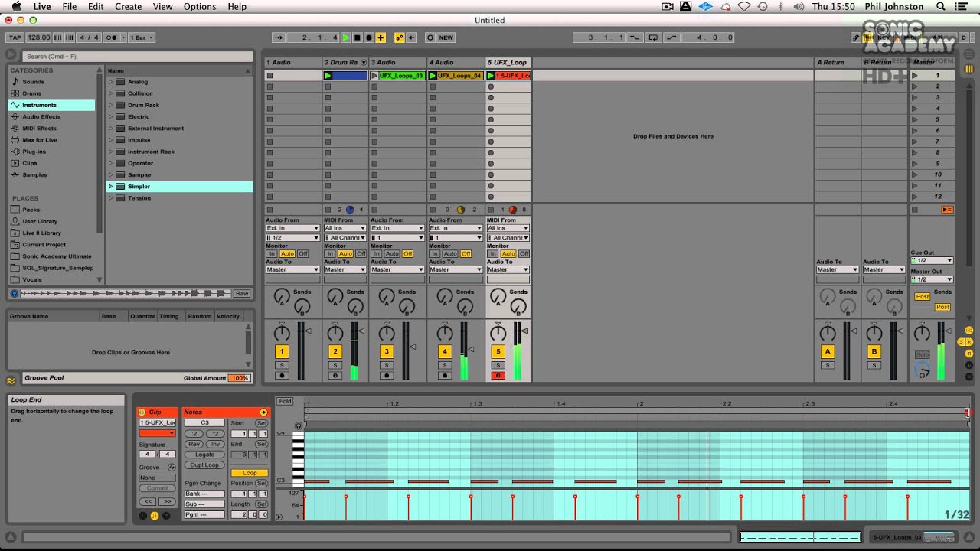This screenshot has height=551, width=980.
Task: Click the Dupl.Loop button
Action: click(204, 465)
